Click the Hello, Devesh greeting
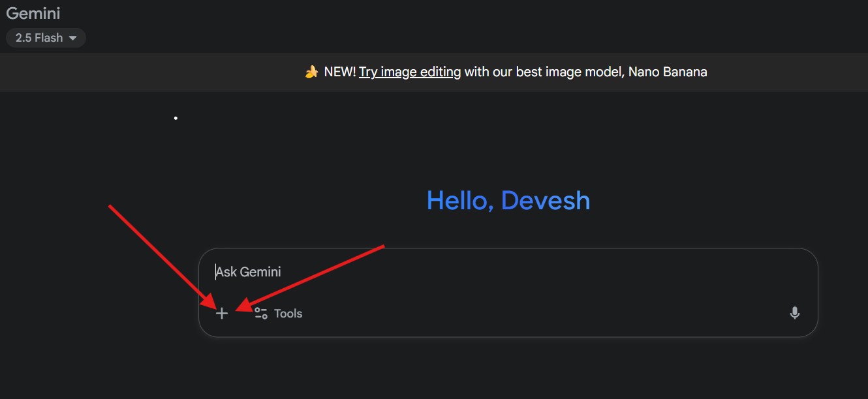Viewport: 868px width, 399px height. (x=508, y=200)
